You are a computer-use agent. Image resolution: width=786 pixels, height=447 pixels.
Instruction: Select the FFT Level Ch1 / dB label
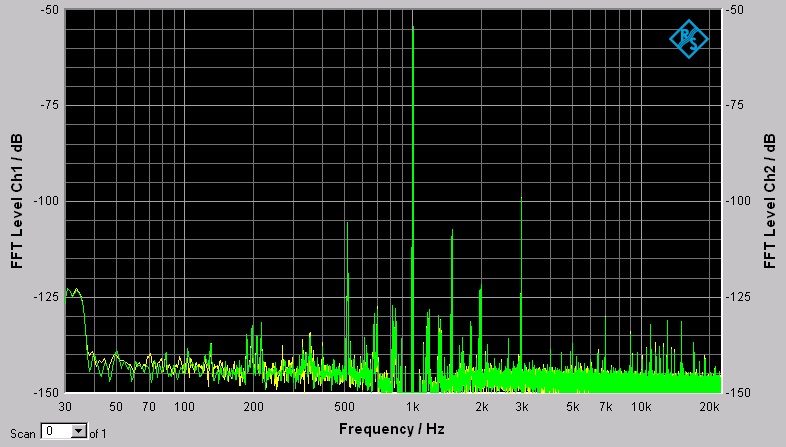click(17, 201)
